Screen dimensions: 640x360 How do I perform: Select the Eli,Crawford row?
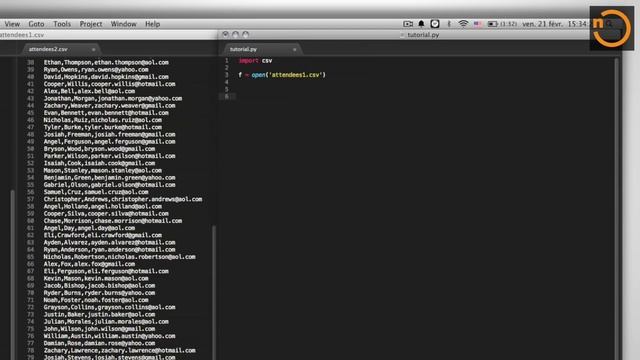pyautogui.click(x=103, y=236)
